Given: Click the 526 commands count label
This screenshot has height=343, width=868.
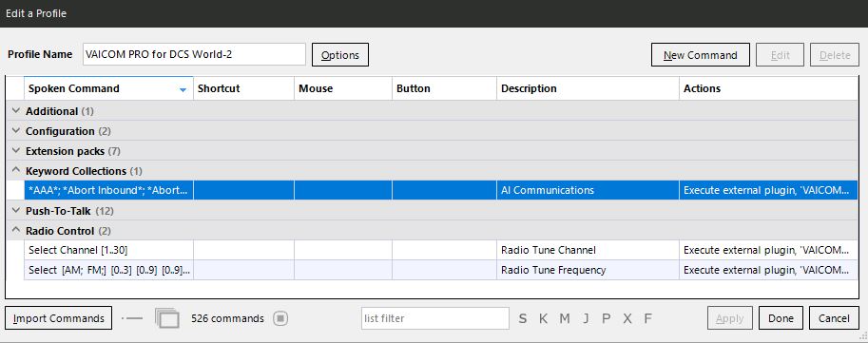Looking at the screenshot, I should point(227,318).
